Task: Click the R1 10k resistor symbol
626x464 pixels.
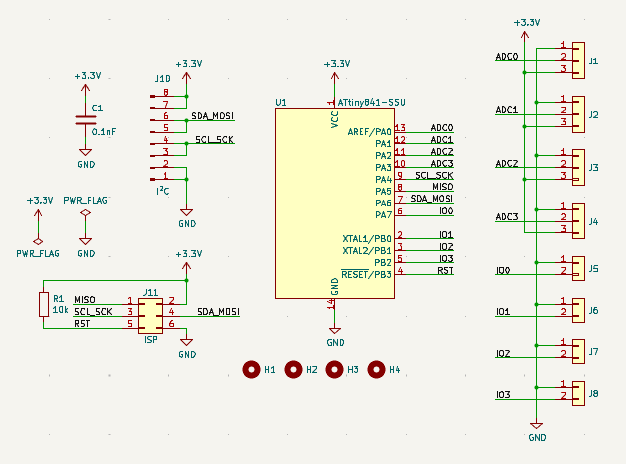Action: coord(43,305)
